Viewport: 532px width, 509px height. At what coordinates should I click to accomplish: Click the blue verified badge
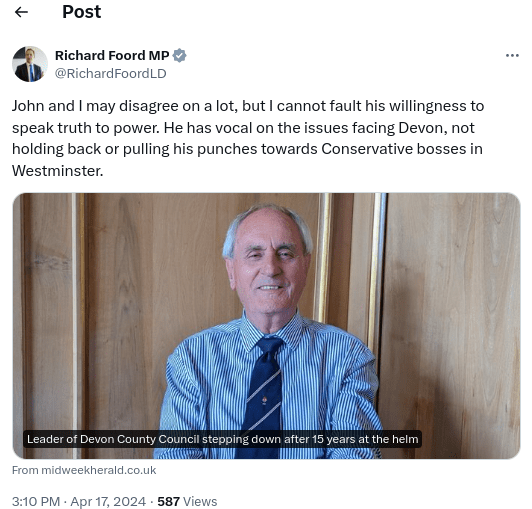(x=179, y=55)
